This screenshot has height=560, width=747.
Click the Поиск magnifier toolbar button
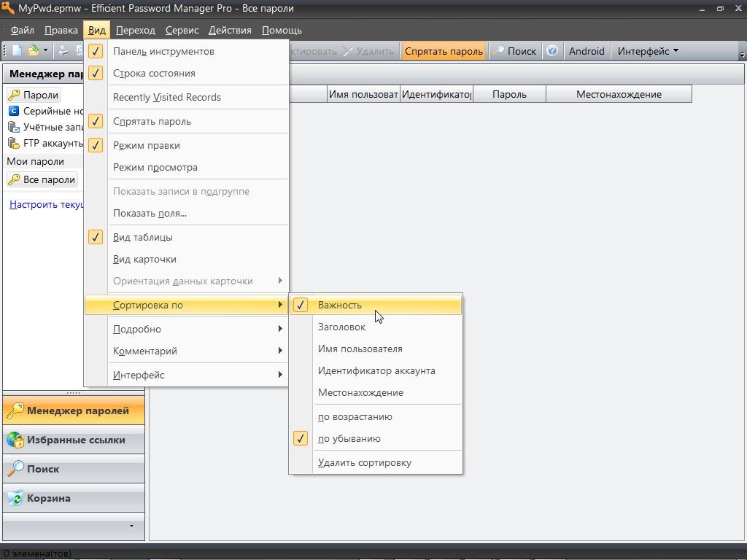514,51
